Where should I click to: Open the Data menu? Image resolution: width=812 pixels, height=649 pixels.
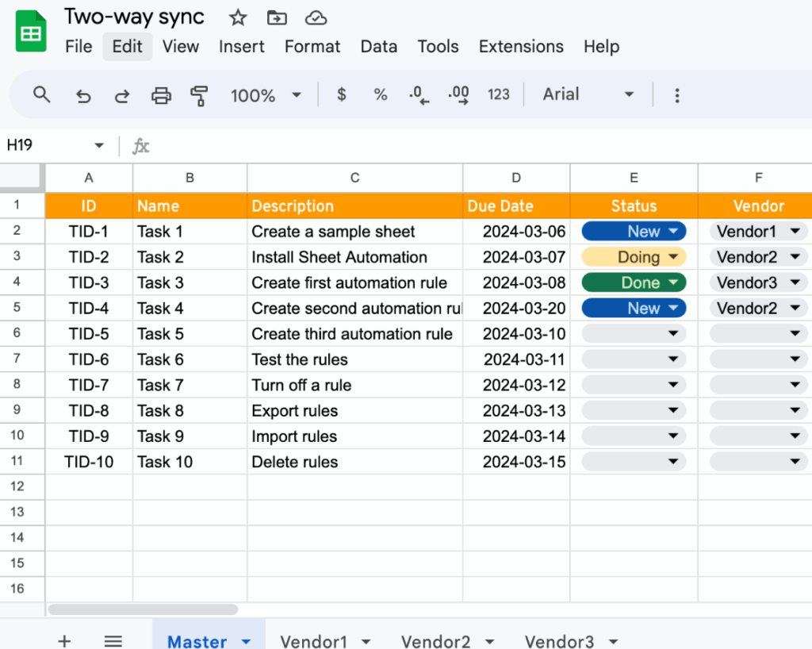pos(378,47)
